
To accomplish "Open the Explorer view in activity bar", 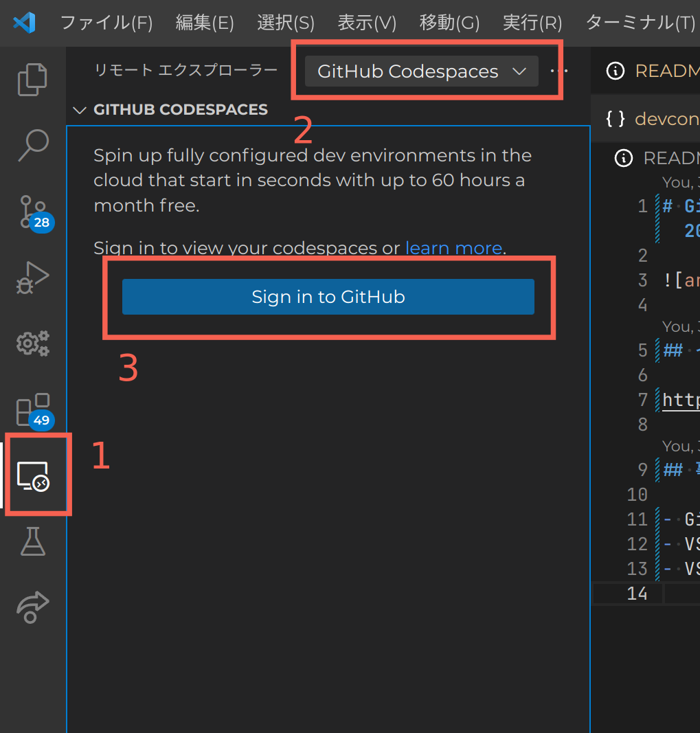I will [x=33, y=79].
